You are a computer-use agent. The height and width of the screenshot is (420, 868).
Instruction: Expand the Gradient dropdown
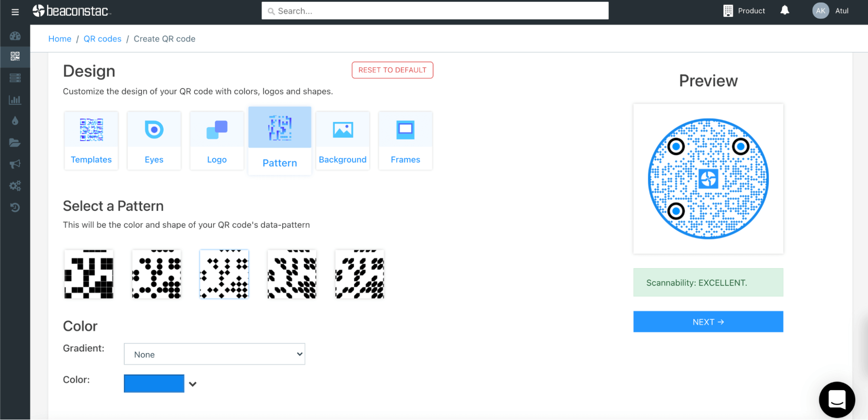(215, 354)
